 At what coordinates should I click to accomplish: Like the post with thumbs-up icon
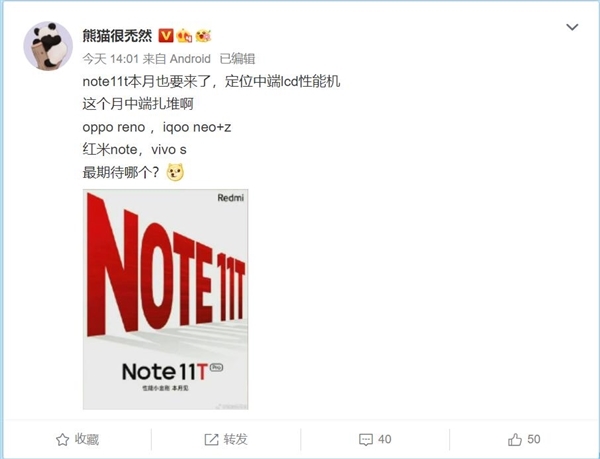click(x=515, y=439)
